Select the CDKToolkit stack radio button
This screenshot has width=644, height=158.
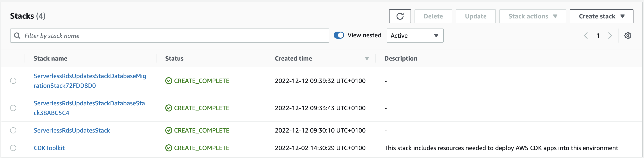[13, 148]
